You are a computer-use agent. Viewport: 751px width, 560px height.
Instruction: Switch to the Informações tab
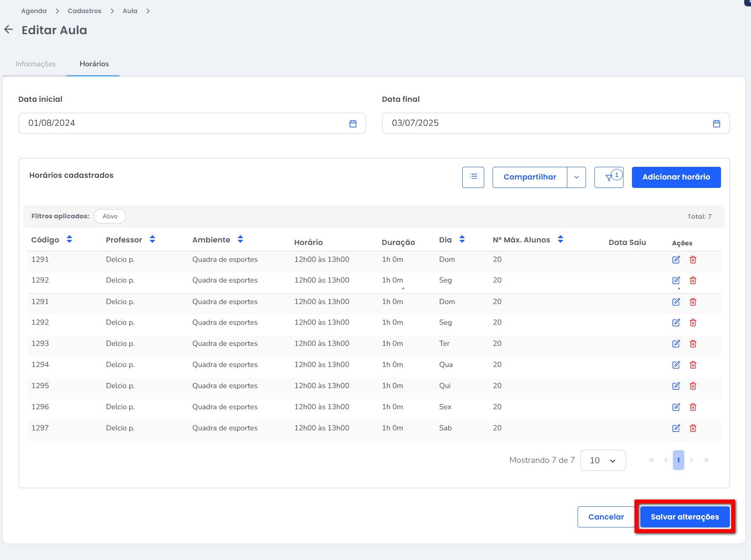click(x=35, y=64)
